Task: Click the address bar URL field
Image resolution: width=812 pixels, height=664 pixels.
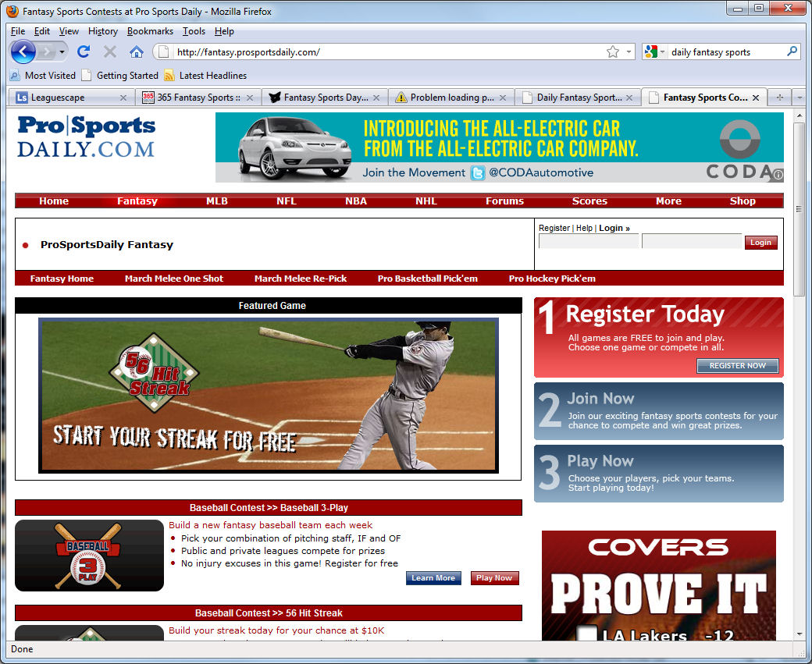Action: pos(388,51)
